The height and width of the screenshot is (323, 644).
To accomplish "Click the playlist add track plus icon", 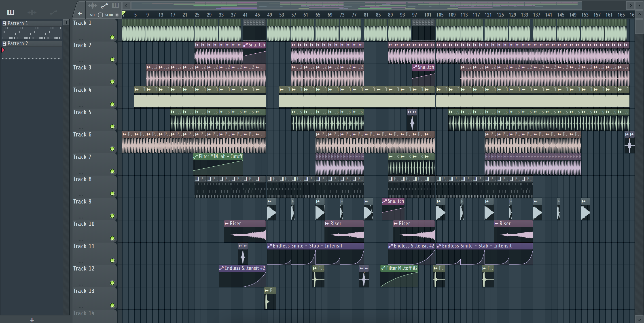I will pos(80,14).
